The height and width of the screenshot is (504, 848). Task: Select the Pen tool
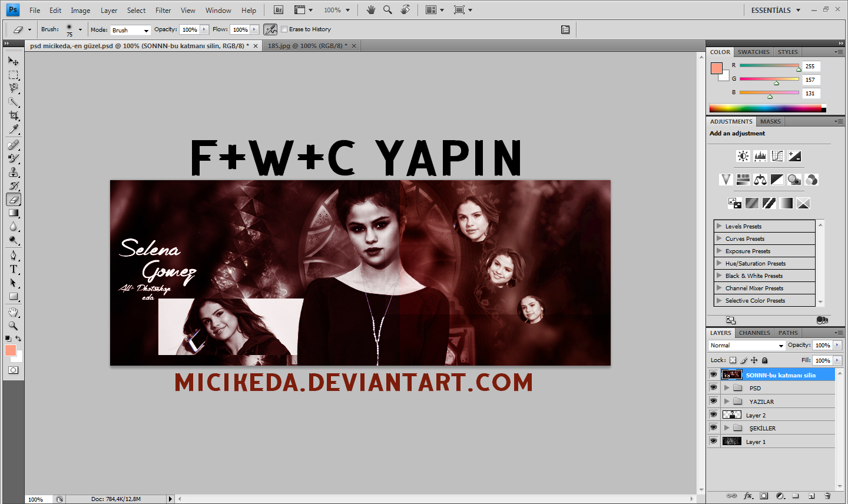[14, 256]
